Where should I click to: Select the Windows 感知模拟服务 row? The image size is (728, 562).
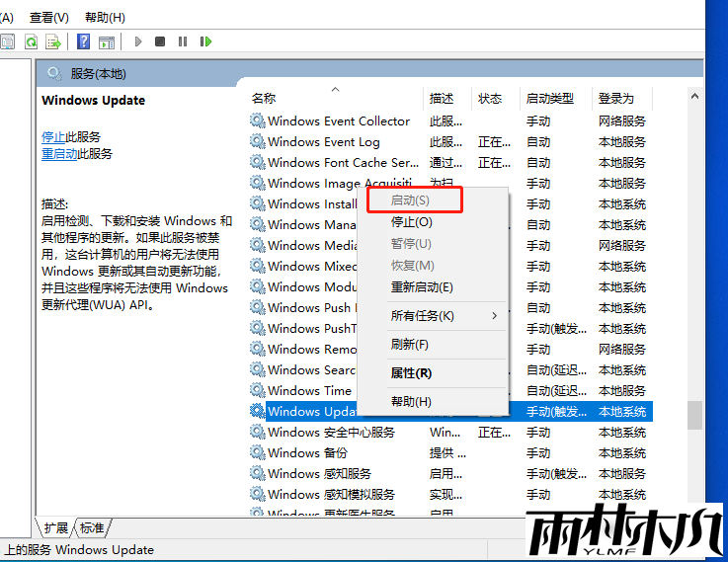click(450, 494)
